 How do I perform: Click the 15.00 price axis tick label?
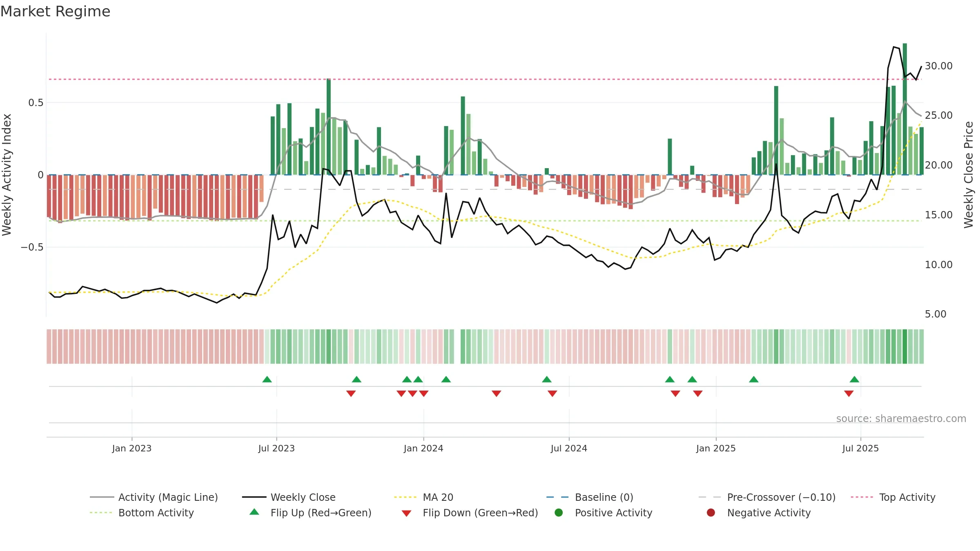pyautogui.click(x=938, y=215)
